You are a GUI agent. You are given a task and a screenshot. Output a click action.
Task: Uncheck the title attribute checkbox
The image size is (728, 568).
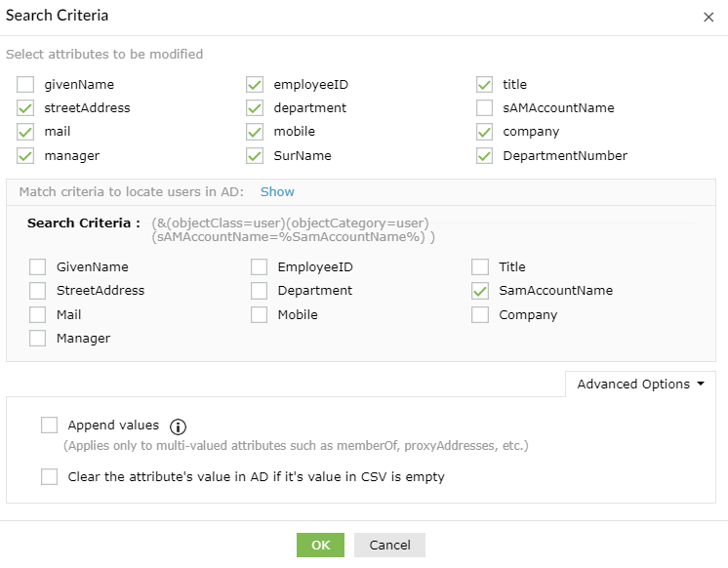point(485,85)
